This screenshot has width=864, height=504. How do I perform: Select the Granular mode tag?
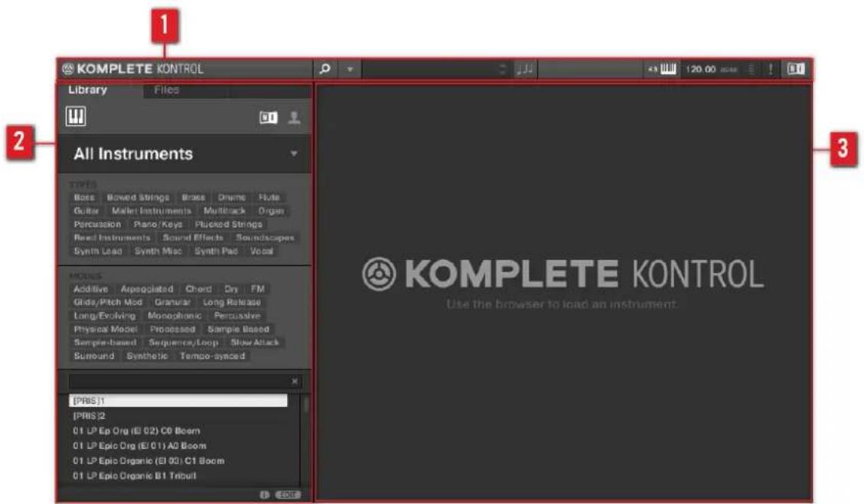point(172,302)
